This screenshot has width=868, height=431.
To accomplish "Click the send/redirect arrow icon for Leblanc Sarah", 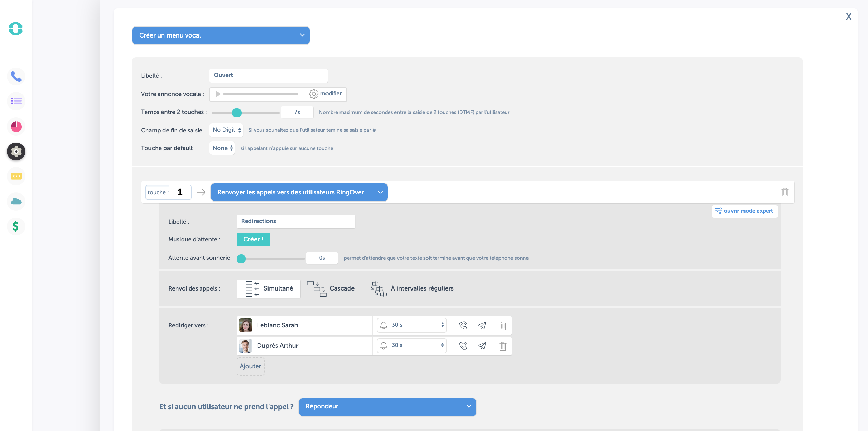I will coord(482,325).
